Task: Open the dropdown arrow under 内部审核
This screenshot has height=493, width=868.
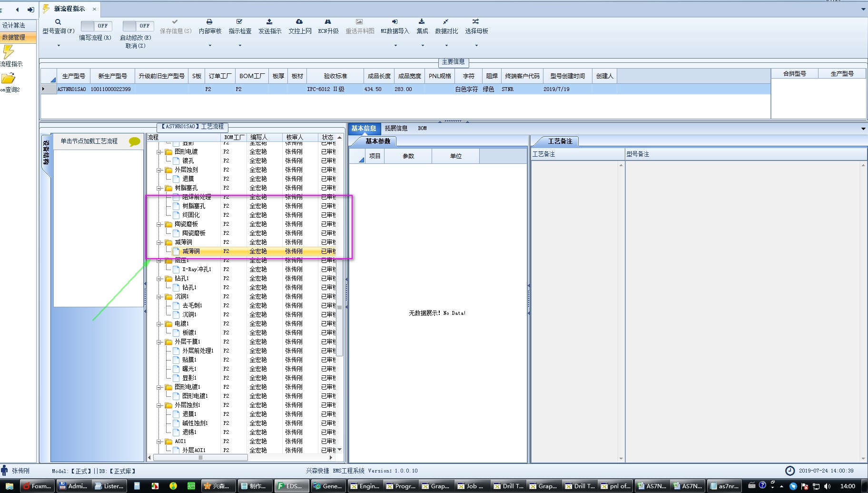Action: point(210,46)
